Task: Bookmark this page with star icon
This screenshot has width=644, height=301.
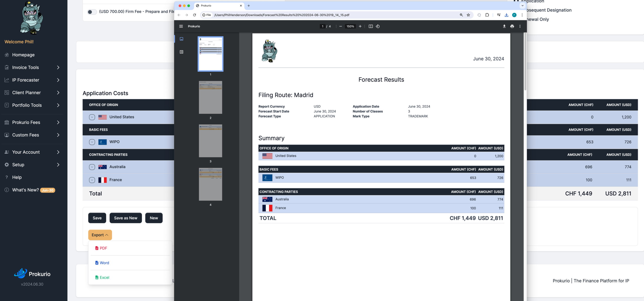Action: [x=468, y=15]
